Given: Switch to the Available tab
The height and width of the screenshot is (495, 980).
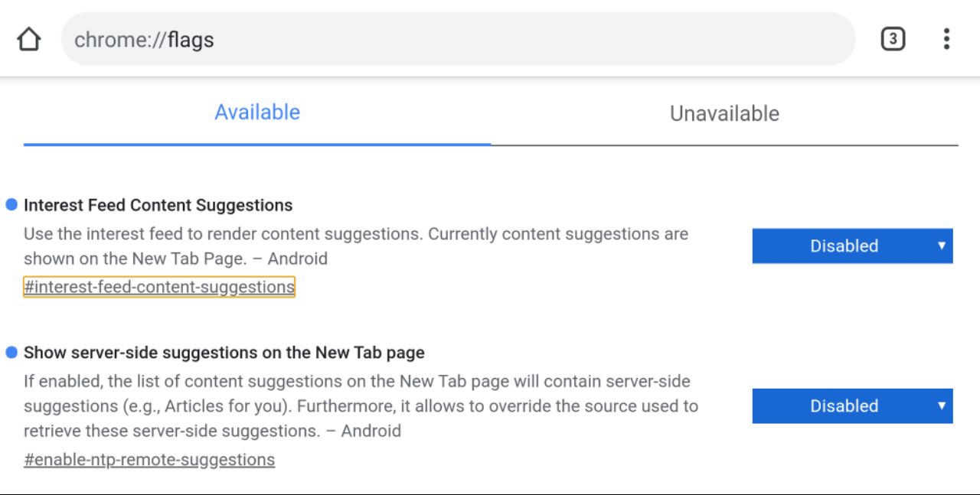Looking at the screenshot, I should 257,112.
